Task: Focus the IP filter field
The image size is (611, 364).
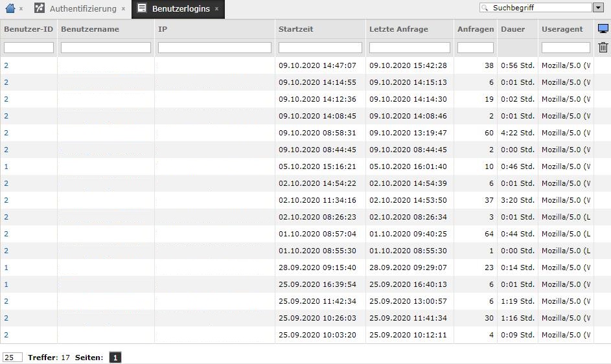Action: pyautogui.click(x=214, y=47)
